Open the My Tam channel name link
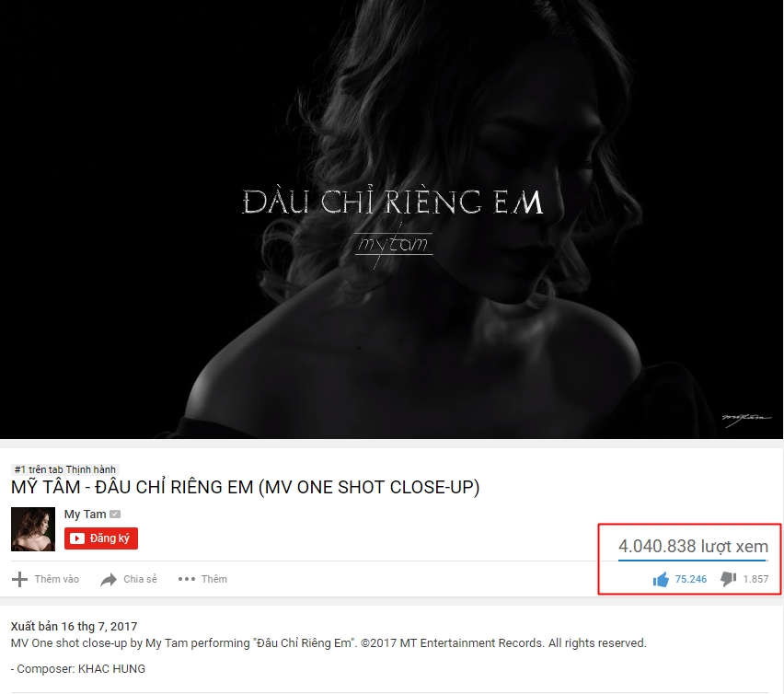 coord(85,514)
